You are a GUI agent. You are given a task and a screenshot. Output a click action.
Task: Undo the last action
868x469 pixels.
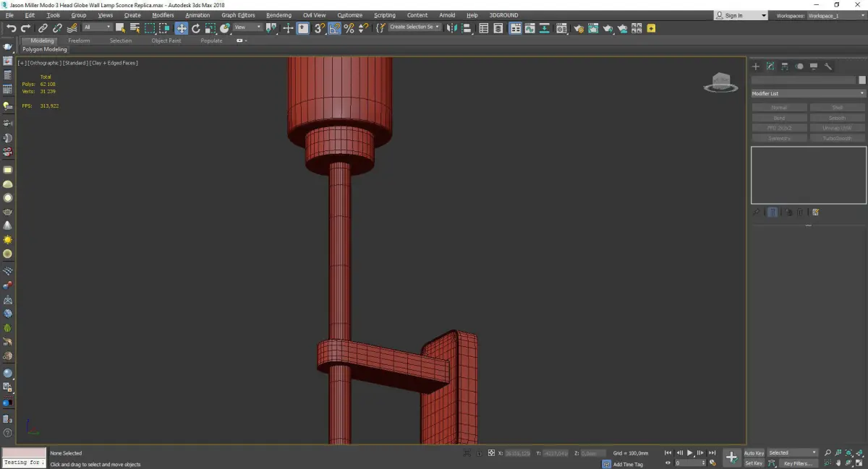pos(11,28)
